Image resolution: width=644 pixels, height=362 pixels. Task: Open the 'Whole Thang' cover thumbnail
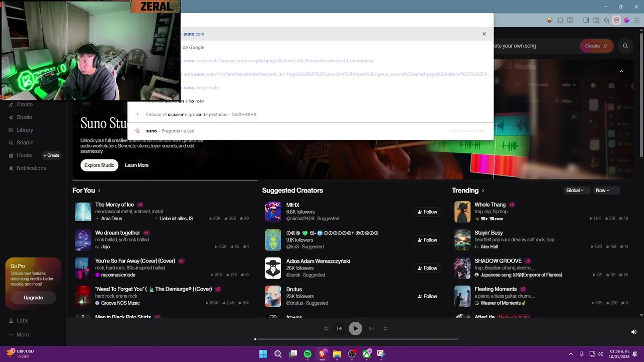(462, 212)
